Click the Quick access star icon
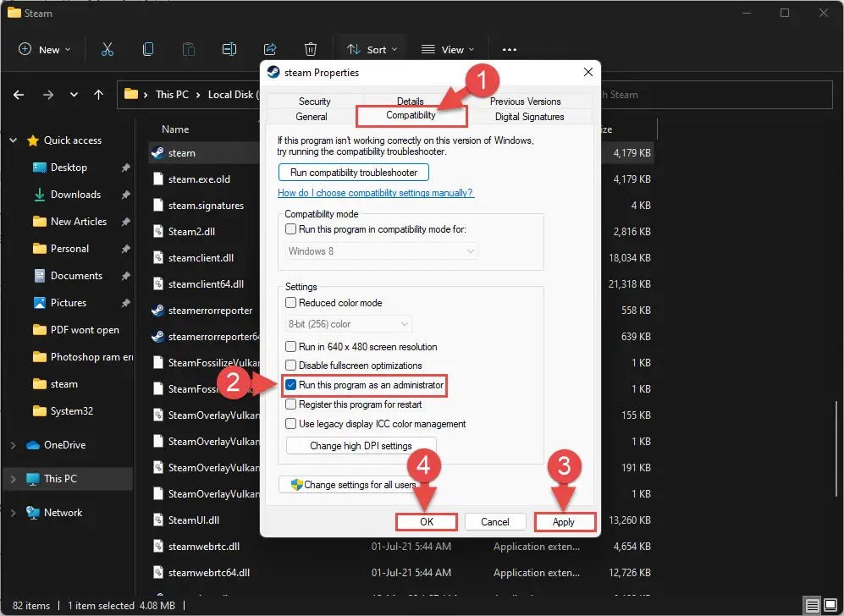The height and width of the screenshot is (616, 844). 33,140
